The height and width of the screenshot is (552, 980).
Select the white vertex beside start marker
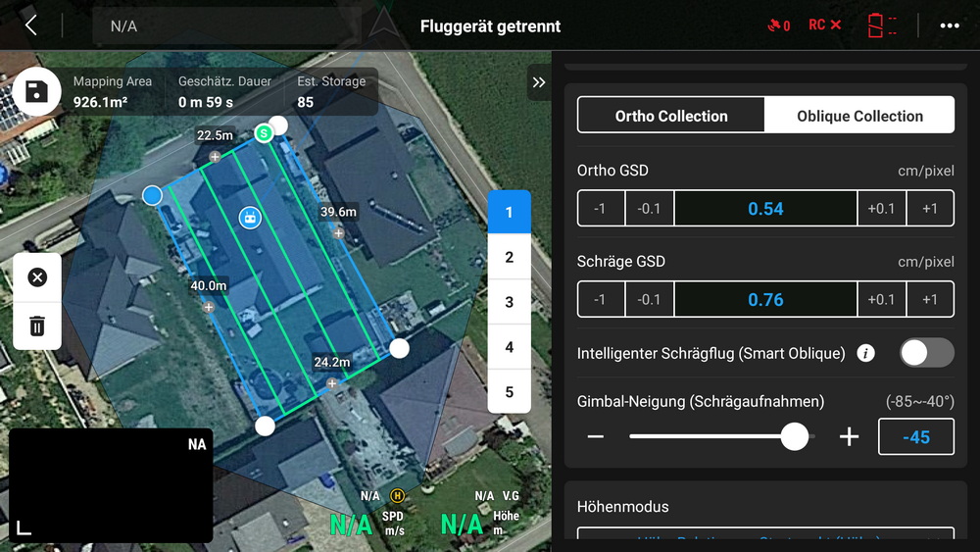pos(278,125)
